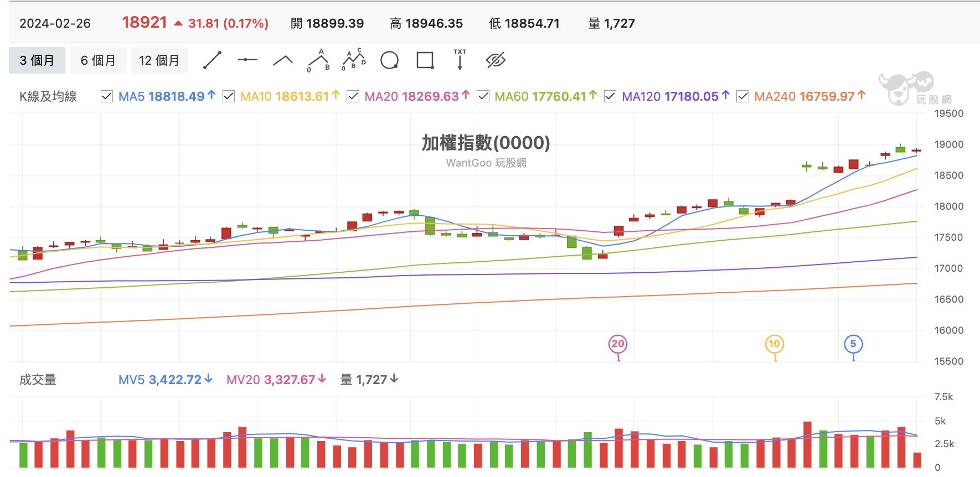980x477 pixels.
Task: Switch chart range to 6 個月
Action: point(98,60)
